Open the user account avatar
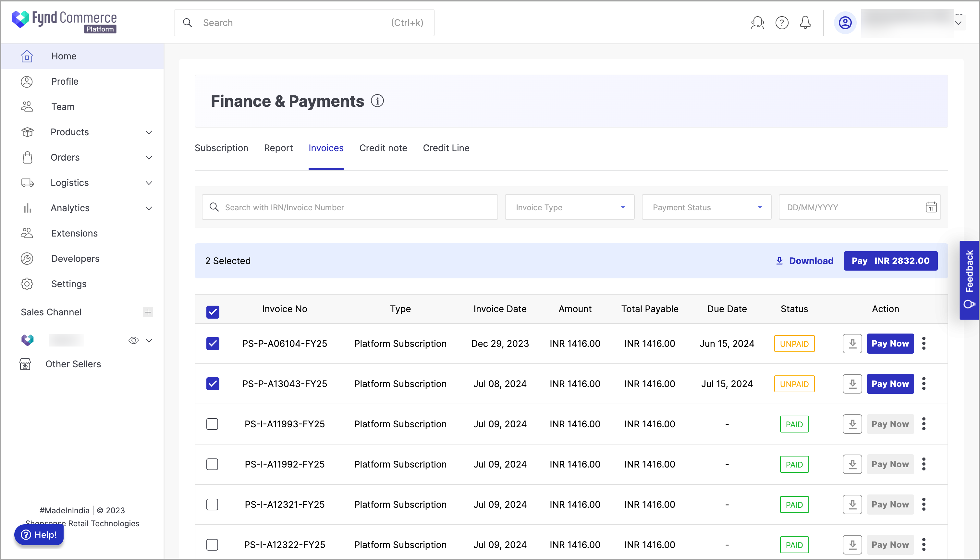980x560 pixels. (x=845, y=23)
